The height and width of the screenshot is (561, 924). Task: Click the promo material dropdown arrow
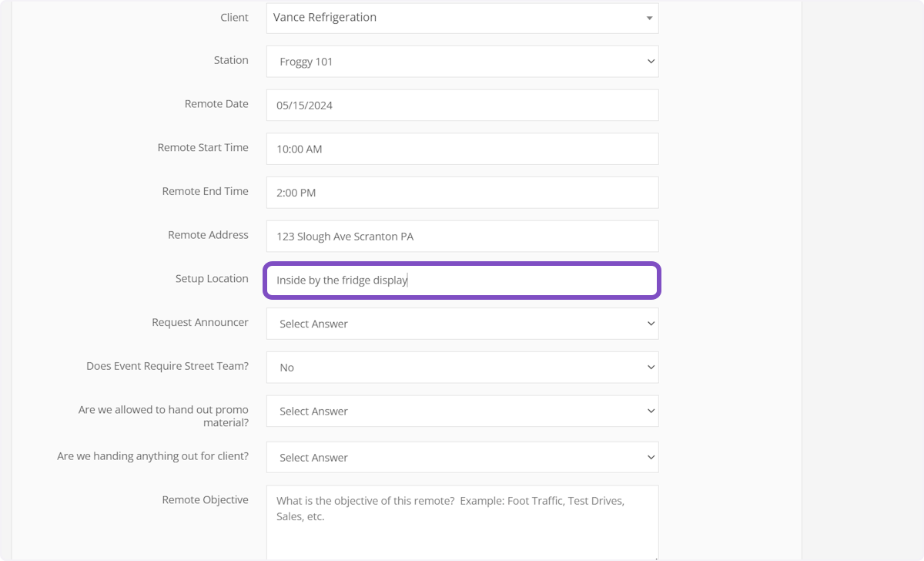pos(651,411)
